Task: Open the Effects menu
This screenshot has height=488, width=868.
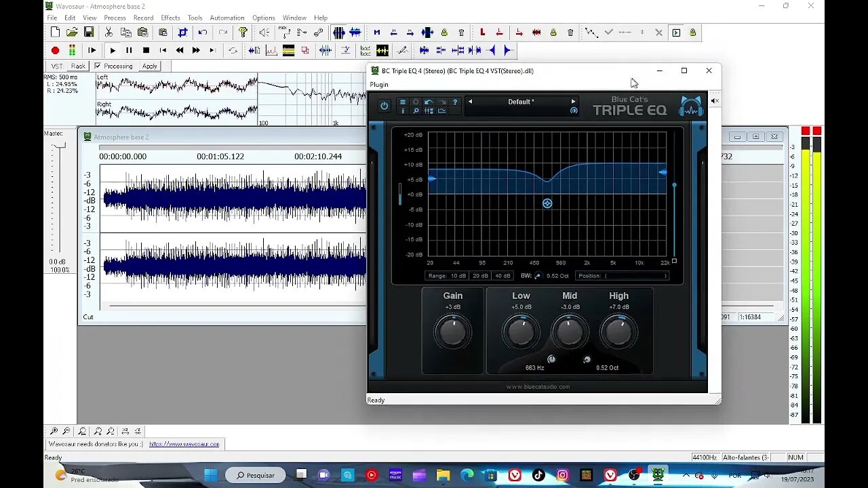Action: click(170, 18)
